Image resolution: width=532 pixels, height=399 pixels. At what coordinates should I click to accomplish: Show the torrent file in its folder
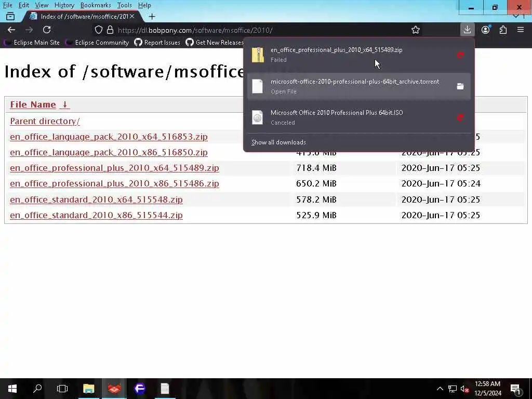(460, 86)
